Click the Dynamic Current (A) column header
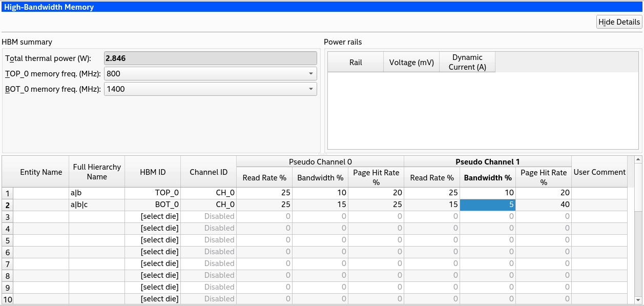The width and height of the screenshot is (644, 306). pyautogui.click(x=467, y=63)
